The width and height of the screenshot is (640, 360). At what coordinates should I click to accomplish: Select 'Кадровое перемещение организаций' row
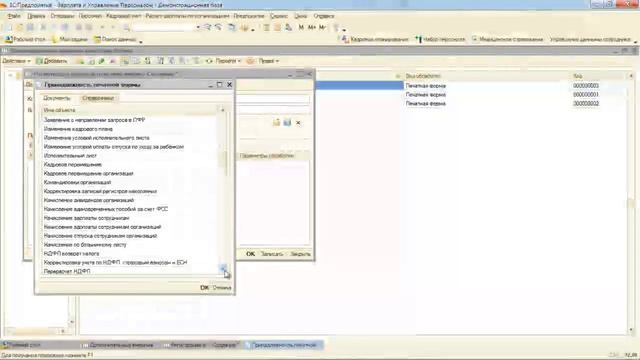coord(129,173)
